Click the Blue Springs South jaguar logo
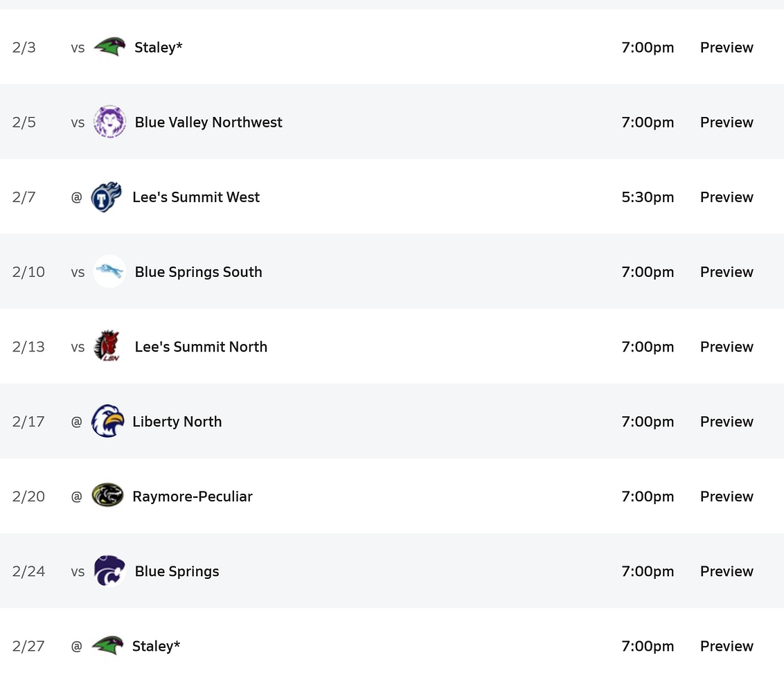This screenshot has height=691, width=784. pyautogui.click(x=109, y=271)
